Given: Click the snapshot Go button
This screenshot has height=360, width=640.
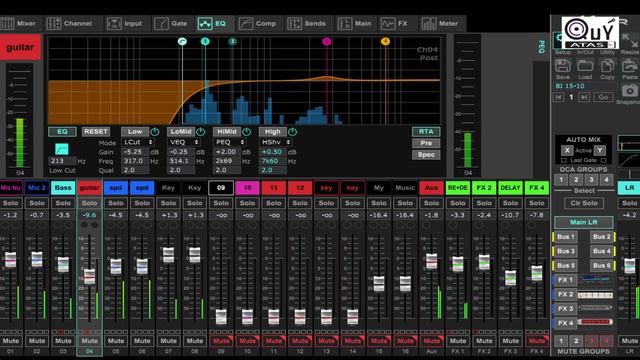Looking at the screenshot, I should pos(603,97).
